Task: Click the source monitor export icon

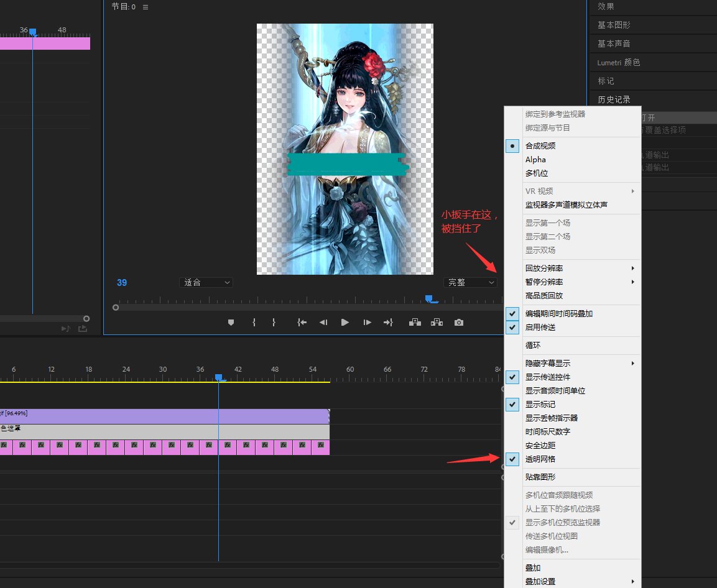Action: click(83, 328)
